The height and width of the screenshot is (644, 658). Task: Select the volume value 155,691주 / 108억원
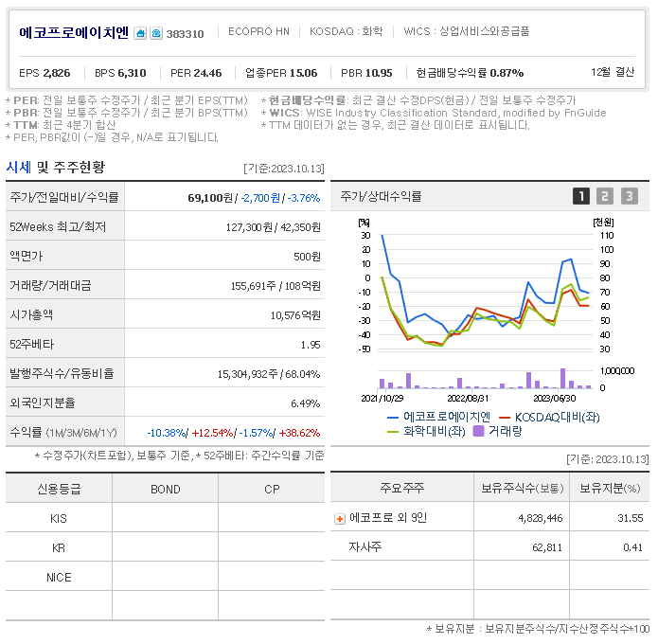tap(276, 286)
